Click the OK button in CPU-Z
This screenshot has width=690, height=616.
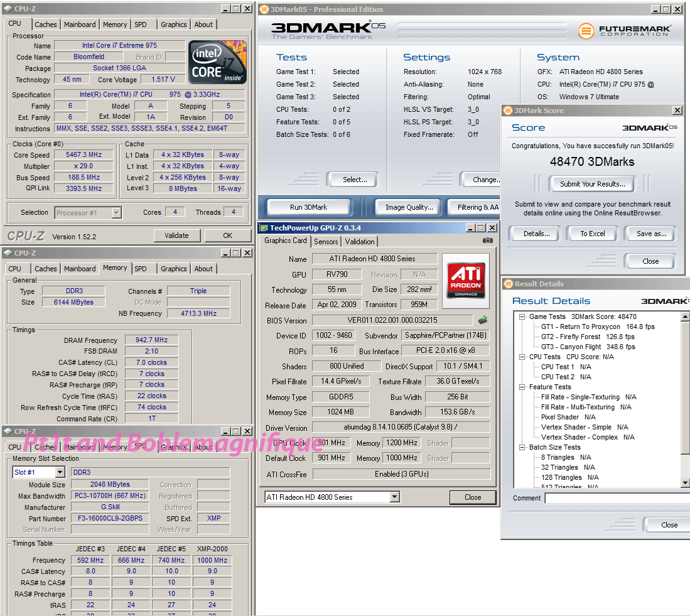[227, 236]
